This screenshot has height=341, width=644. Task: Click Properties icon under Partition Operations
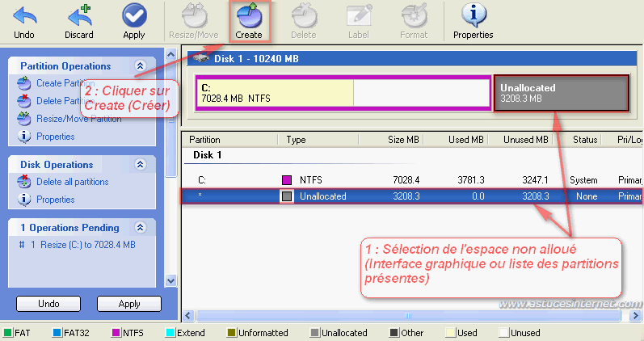[24, 137]
